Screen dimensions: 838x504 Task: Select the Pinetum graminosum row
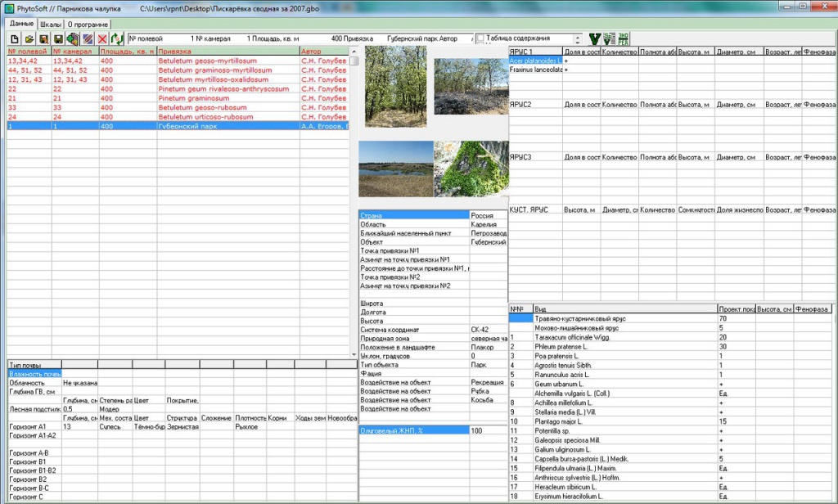point(178,98)
